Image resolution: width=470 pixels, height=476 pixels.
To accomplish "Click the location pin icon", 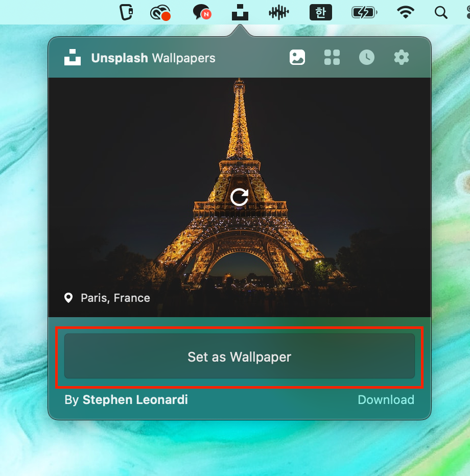I will click(x=68, y=298).
